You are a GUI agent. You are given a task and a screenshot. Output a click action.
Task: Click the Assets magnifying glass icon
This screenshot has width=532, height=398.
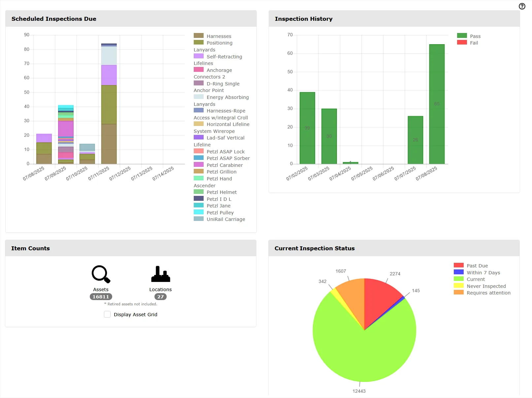point(101,274)
